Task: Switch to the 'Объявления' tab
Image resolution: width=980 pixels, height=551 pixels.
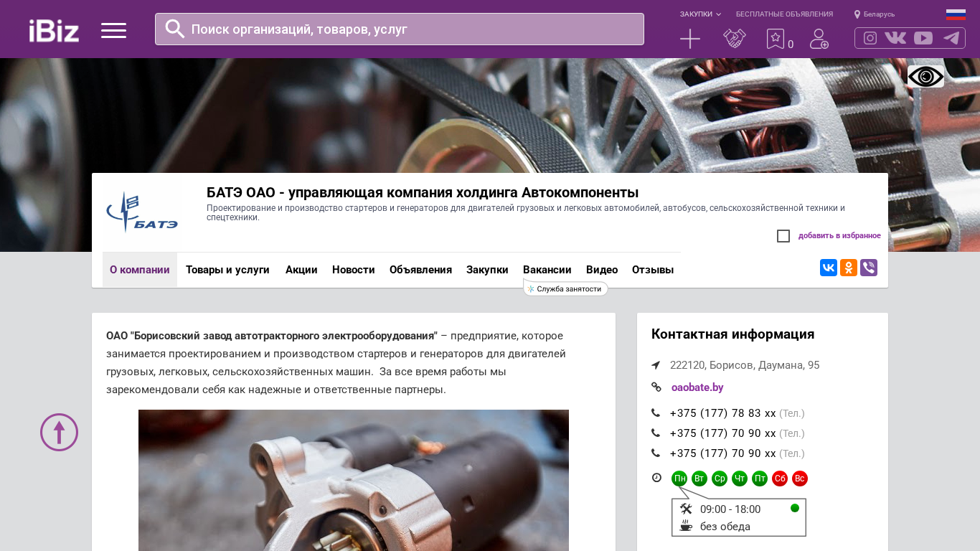Action: [x=420, y=270]
